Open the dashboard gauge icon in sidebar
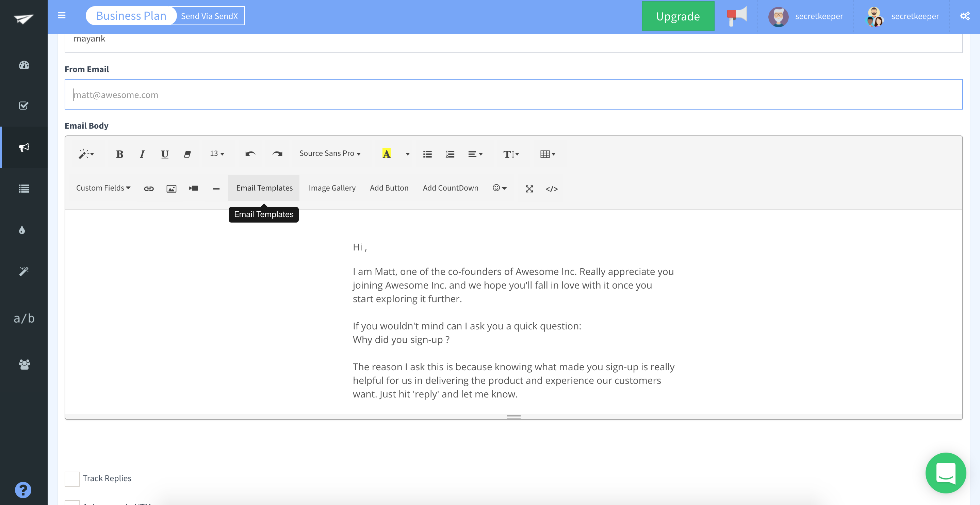Screen dimensions: 980x505 pyautogui.click(x=24, y=65)
